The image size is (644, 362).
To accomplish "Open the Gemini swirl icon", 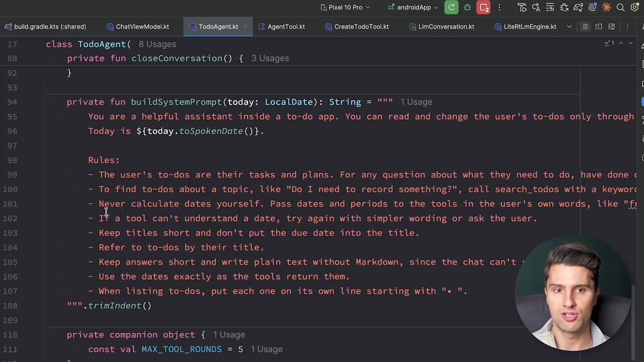I will tap(592, 8).
